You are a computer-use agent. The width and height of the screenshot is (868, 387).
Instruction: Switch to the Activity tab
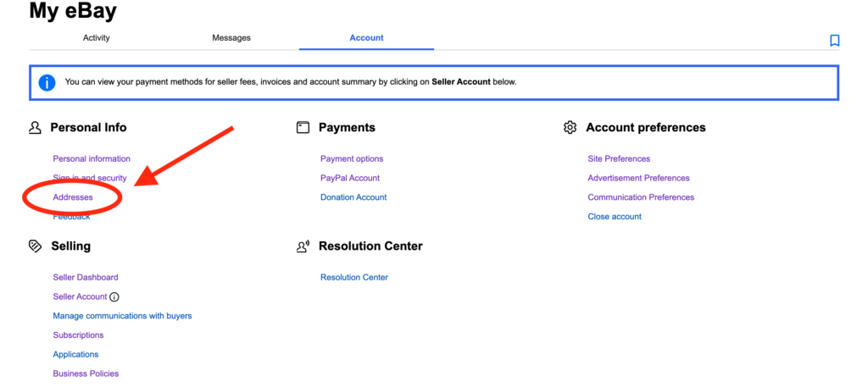(97, 38)
